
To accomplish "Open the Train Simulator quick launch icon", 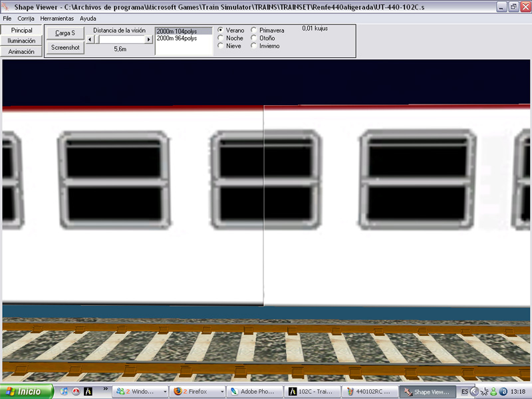I will [88, 392].
